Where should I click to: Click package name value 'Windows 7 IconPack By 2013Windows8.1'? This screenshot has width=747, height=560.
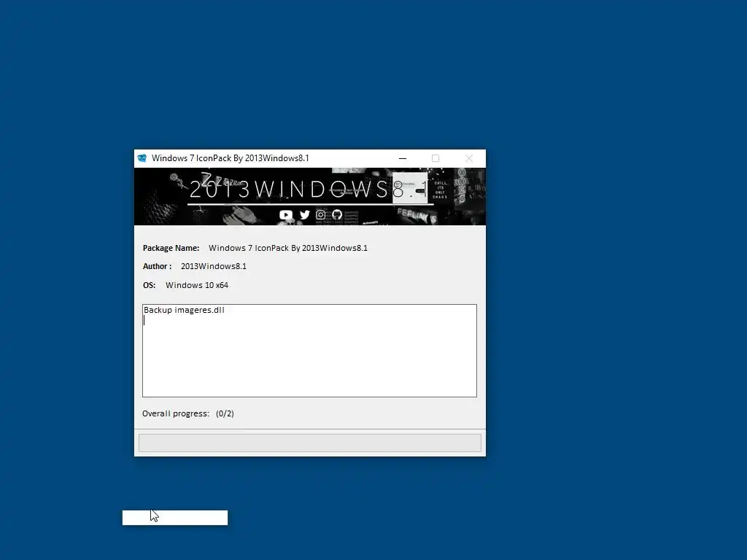point(288,248)
